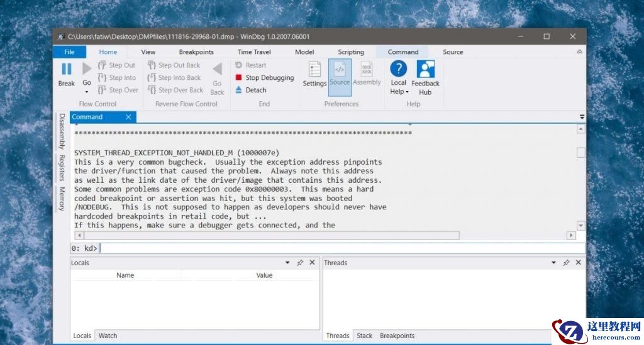Screen dimensions: 644x345
Task: Pin the Threads panel
Action: coord(566,263)
